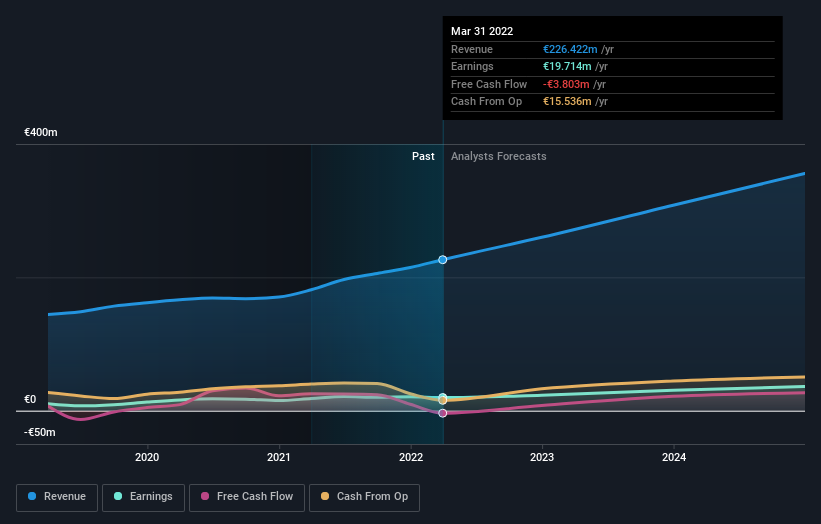Viewport: 821px width, 524px height.
Task: Click the €226.422m revenue value
Action: click(570, 49)
